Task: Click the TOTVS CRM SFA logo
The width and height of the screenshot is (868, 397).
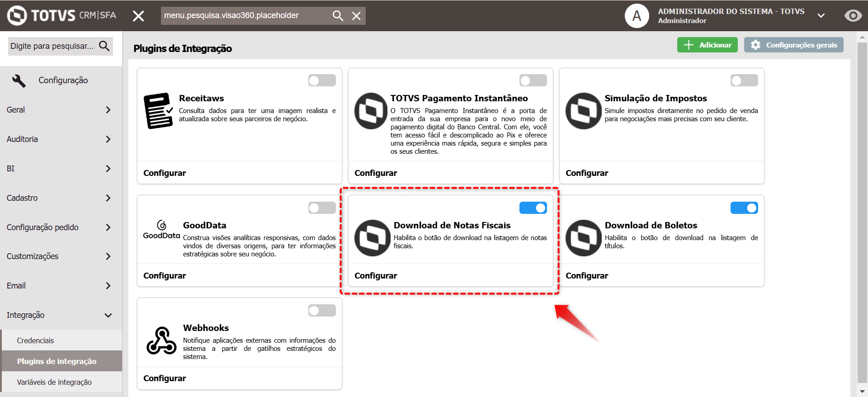Action: [62, 15]
